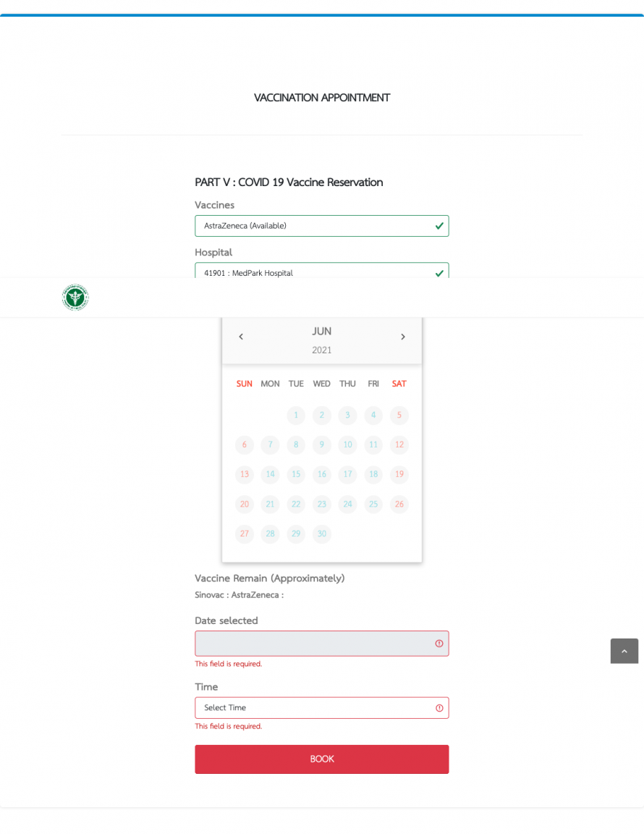This screenshot has width=644, height=834.
Task: Click the error icon in Date selected field
Action: tap(439, 643)
